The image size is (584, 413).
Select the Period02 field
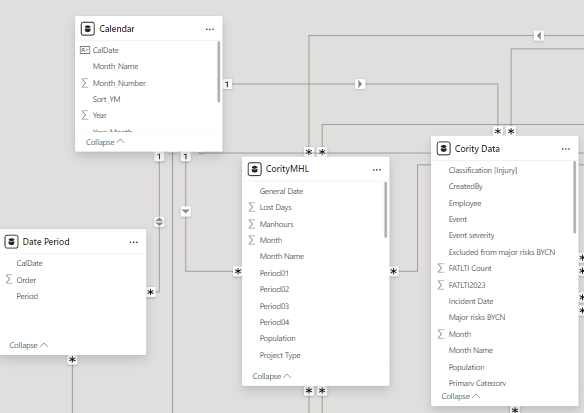pyautogui.click(x=274, y=289)
